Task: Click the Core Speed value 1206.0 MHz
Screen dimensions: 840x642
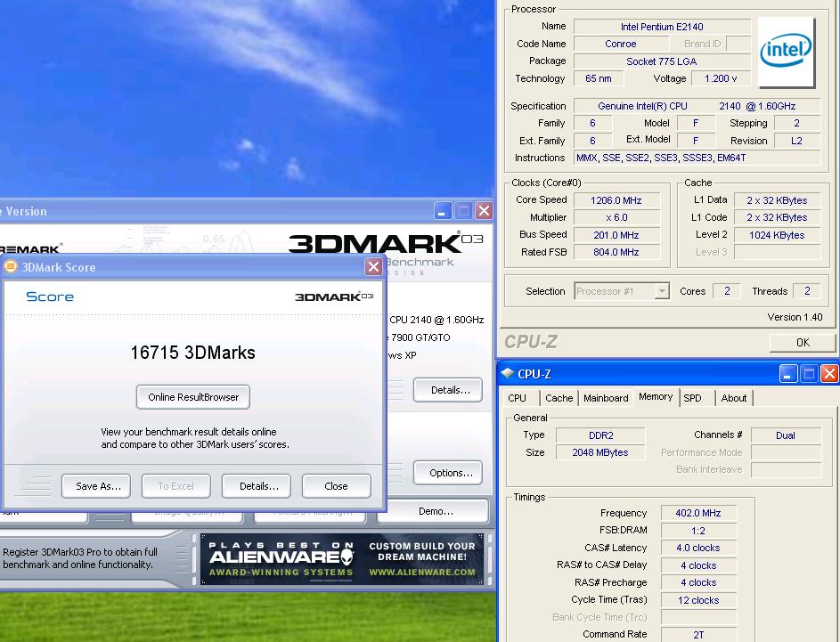Action: coord(616,200)
